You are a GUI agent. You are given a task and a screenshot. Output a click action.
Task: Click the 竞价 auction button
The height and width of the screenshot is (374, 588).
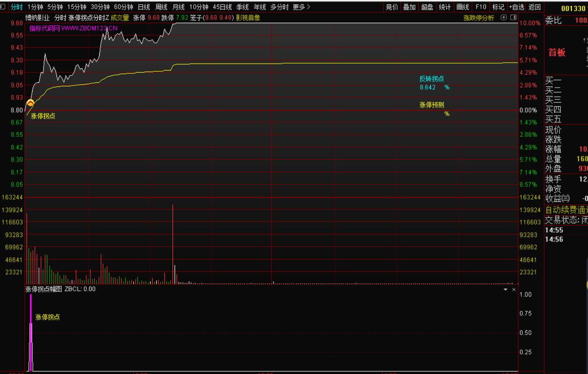[392, 7]
